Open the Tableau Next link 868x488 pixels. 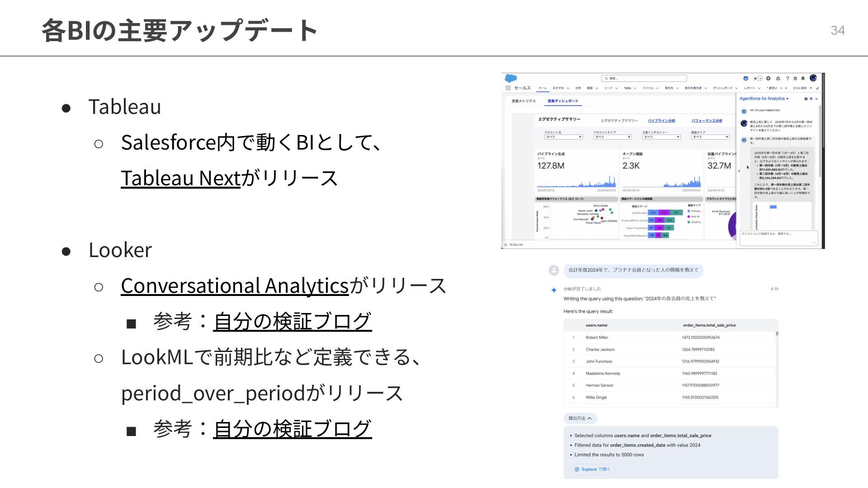pyautogui.click(x=180, y=178)
